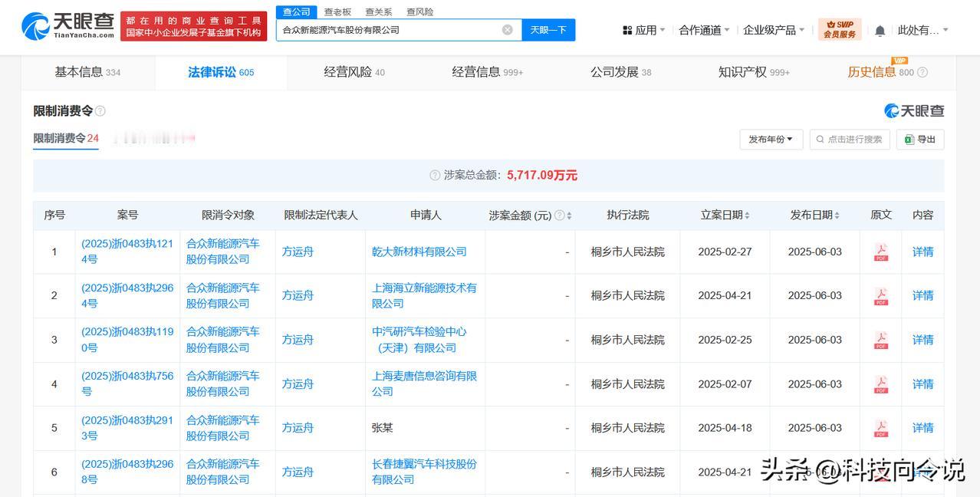Switch to the 公司发展 tab
Viewport: 980px width, 497px height.
(x=620, y=72)
